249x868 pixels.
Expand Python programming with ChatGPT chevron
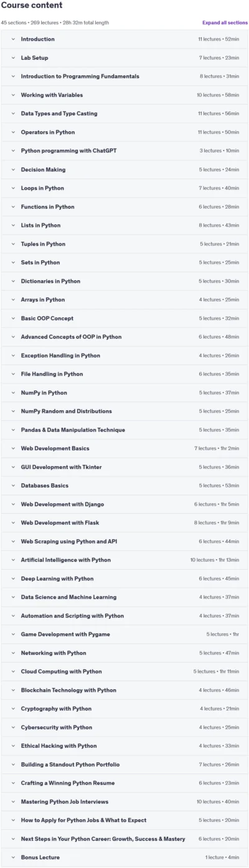(12, 151)
